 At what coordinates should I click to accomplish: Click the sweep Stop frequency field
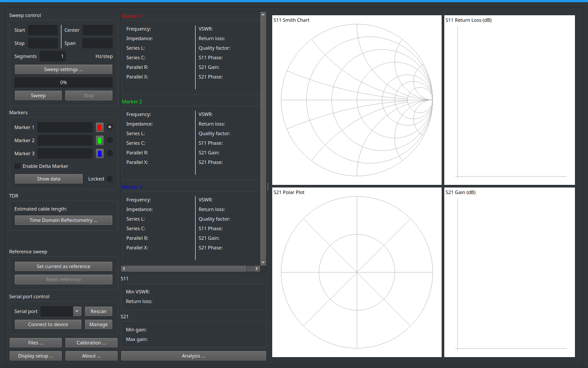click(43, 43)
